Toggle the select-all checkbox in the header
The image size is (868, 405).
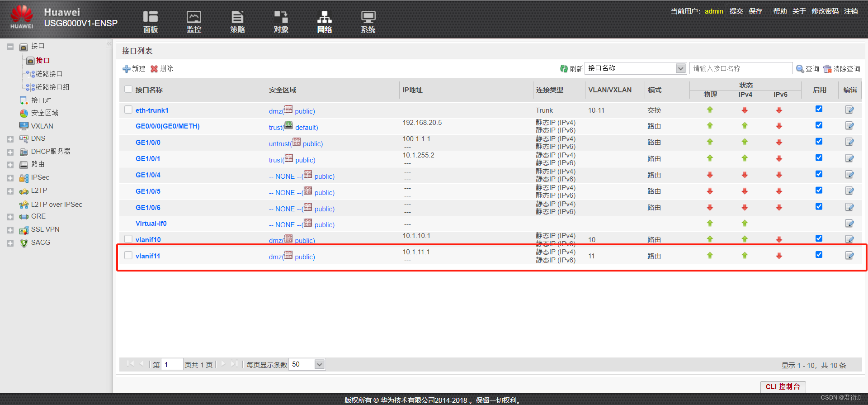point(128,89)
